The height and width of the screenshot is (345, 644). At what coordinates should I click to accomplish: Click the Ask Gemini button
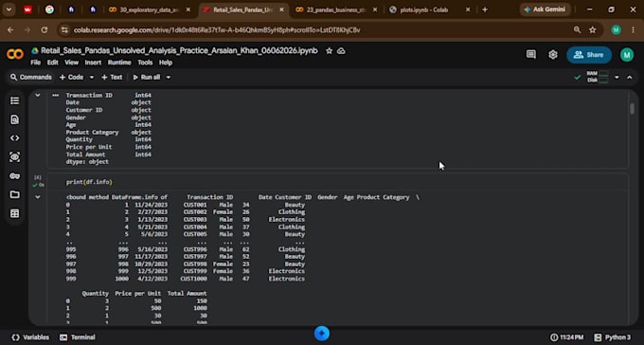(545, 9)
